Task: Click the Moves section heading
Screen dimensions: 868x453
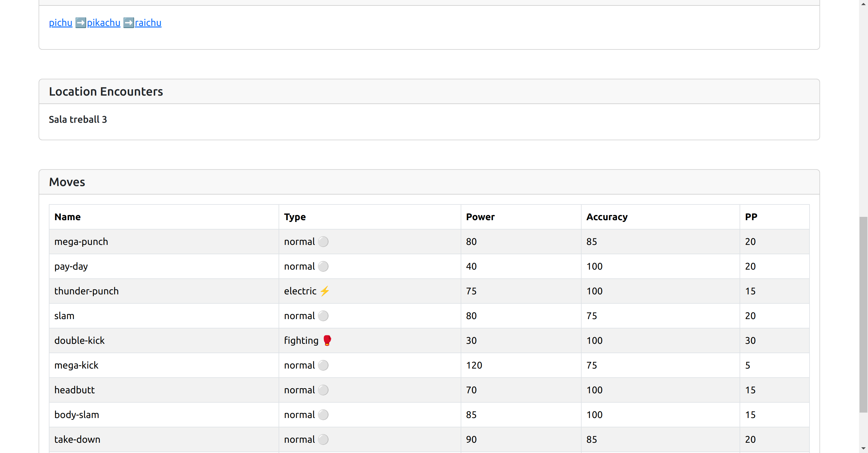Action: click(x=67, y=182)
